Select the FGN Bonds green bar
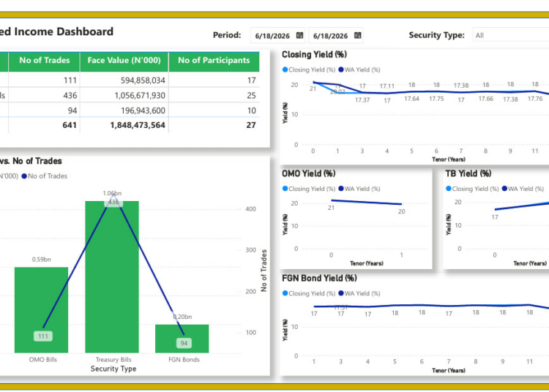Image resolution: width=549 pixels, height=392 pixels. click(x=182, y=339)
